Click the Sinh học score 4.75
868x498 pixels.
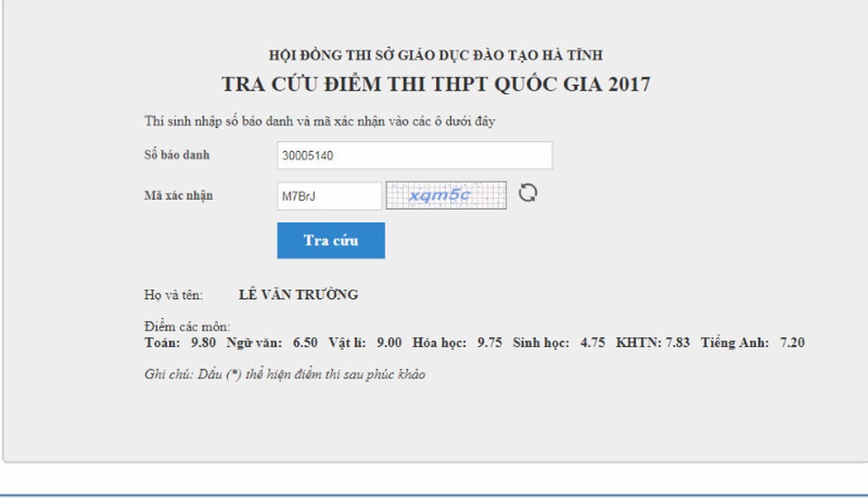592,343
